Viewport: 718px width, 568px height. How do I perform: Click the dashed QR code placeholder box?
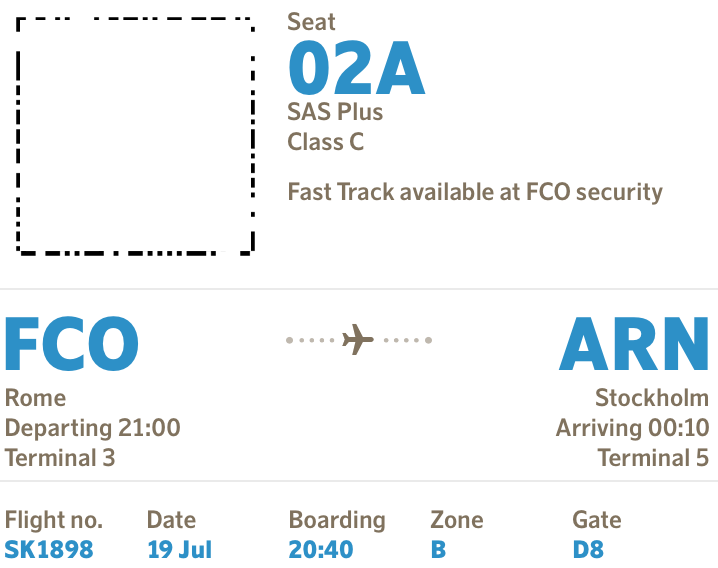(x=136, y=134)
